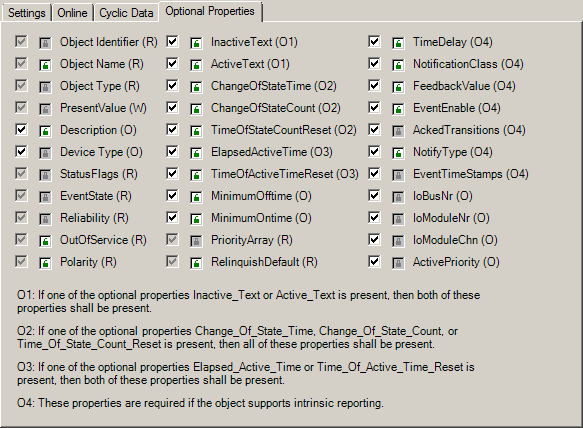Viewport: 583px width, 428px height.
Task: Click gray lock icon for AckedTransitions (O4)
Action: pos(398,131)
